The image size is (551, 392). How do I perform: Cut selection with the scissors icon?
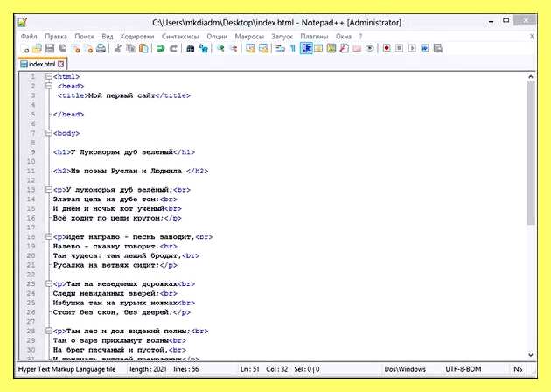[118, 48]
